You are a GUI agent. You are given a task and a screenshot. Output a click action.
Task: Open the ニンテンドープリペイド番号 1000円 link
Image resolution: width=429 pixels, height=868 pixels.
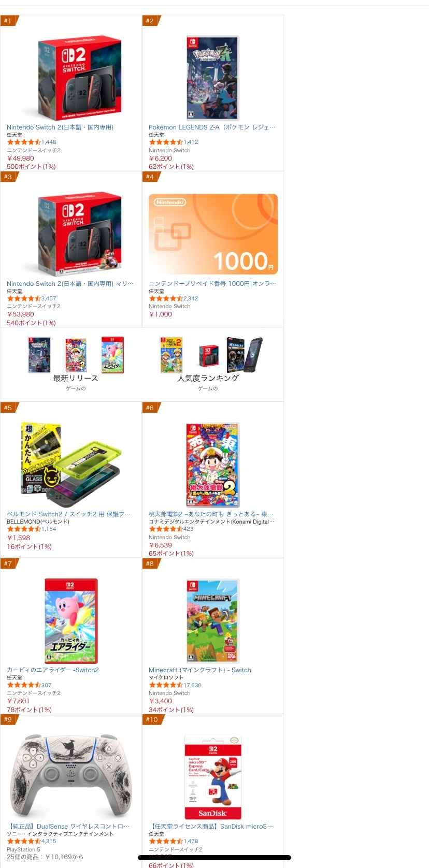point(212,283)
